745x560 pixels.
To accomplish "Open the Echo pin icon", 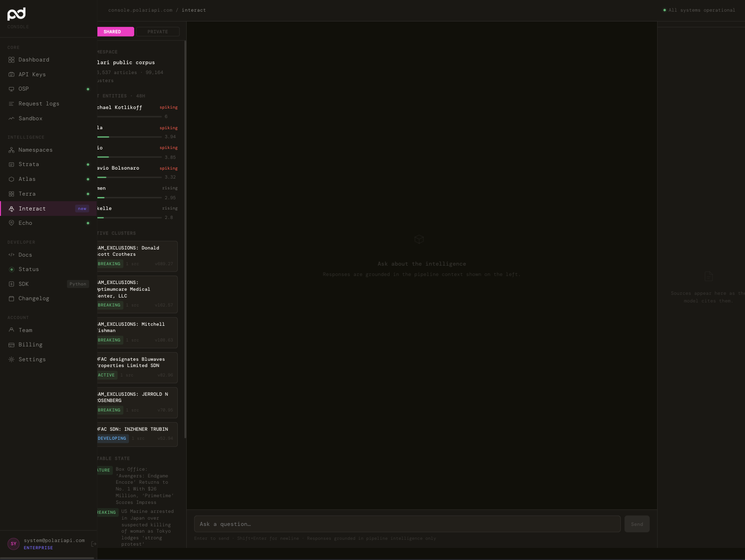I will (11, 223).
